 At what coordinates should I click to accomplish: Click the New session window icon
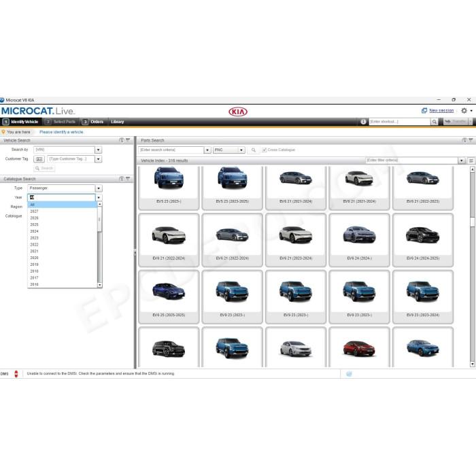pos(424,111)
